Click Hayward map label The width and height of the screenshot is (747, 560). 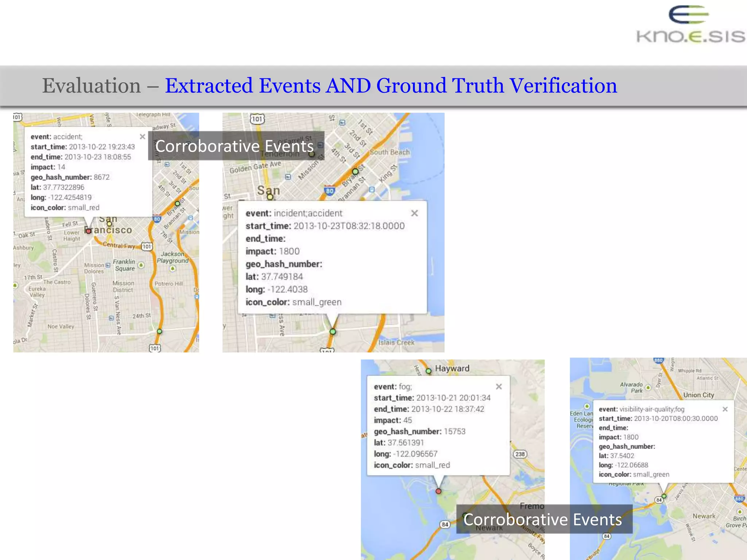(x=452, y=368)
